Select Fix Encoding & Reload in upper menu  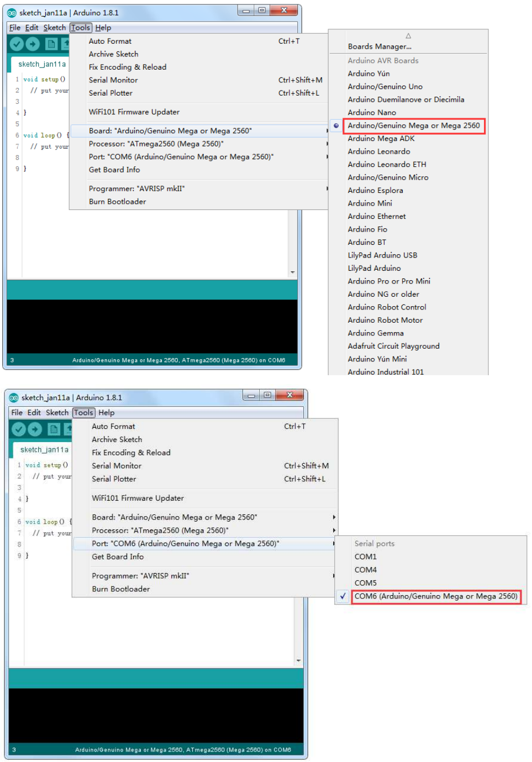pos(198,67)
